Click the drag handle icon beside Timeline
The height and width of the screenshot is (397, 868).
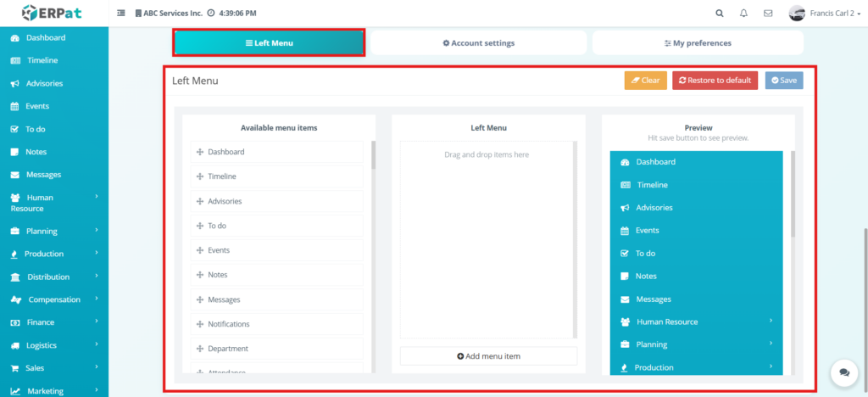tap(200, 176)
